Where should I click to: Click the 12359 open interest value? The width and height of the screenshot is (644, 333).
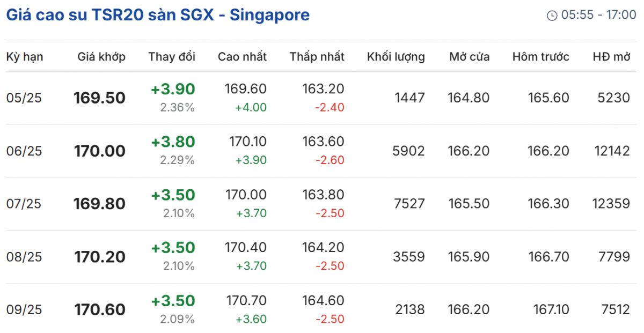(611, 204)
